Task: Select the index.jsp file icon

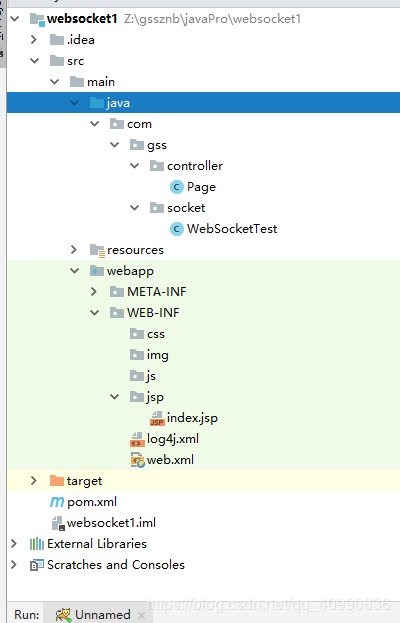Action: coord(157,418)
